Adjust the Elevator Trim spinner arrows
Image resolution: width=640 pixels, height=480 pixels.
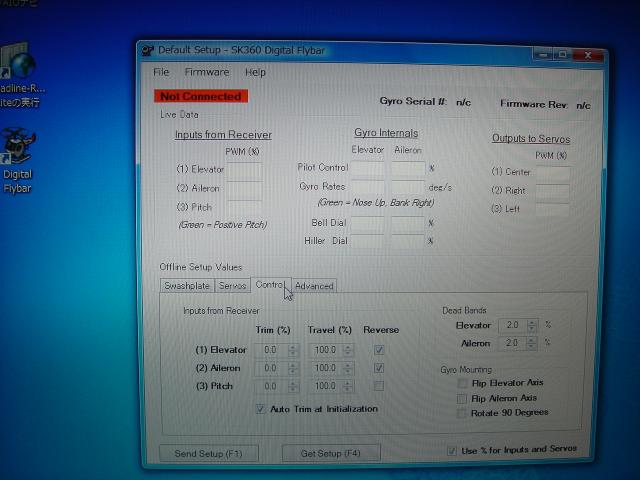coord(293,351)
